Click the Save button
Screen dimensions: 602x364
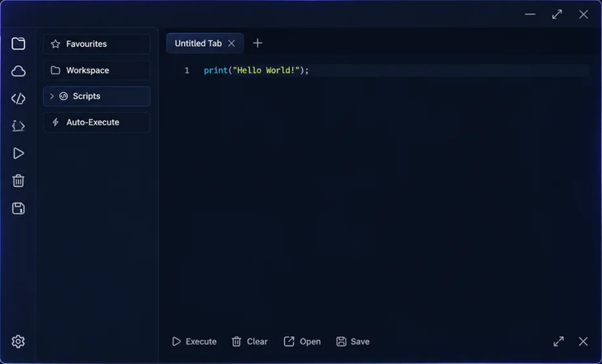(x=353, y=341)
